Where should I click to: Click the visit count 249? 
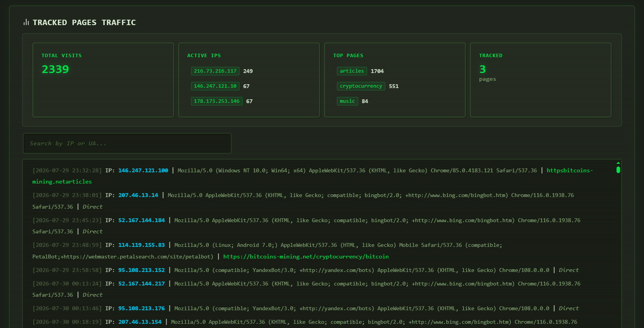point(248,71)
